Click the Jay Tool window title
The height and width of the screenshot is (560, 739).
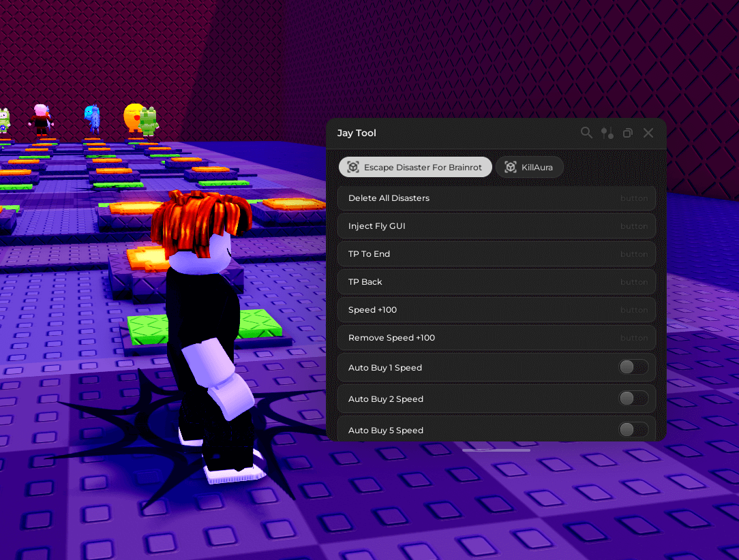[357, 134]
